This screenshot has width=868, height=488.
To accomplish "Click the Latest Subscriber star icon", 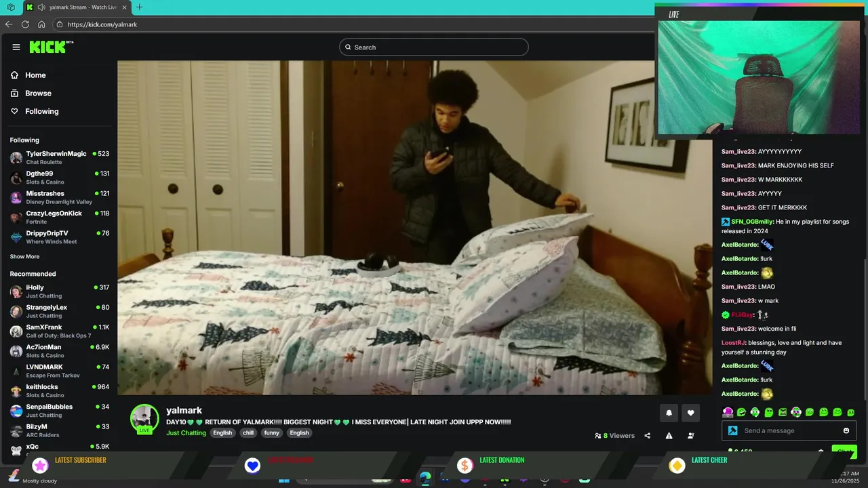I will pos(41,466).
